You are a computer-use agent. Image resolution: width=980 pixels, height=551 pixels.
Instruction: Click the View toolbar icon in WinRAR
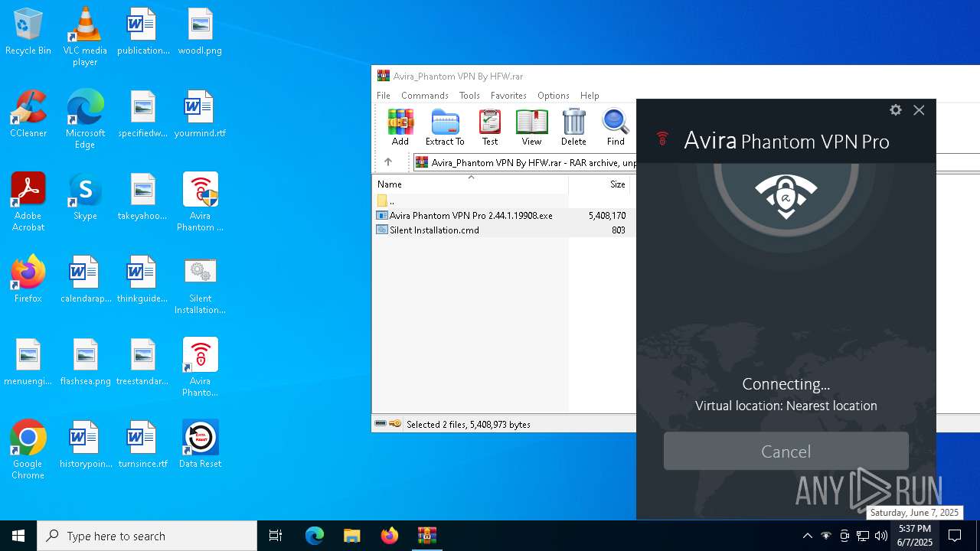pyautogui.click(x=531, y=127)
